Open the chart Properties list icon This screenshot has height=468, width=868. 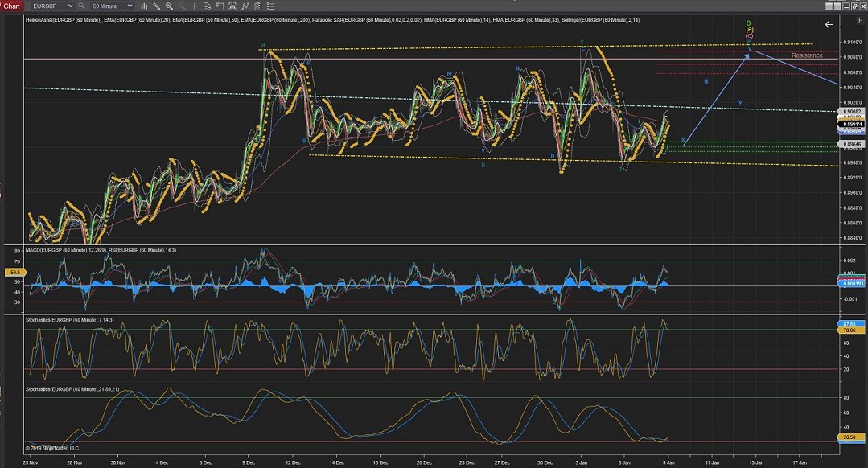tap(270, 6)
